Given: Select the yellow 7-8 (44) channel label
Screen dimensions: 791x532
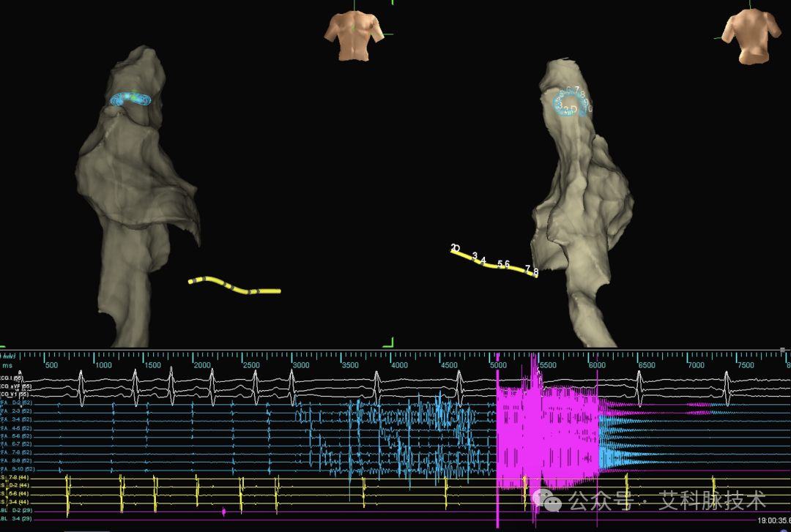Looking at the screenshot, I should [x=14, y=477].
